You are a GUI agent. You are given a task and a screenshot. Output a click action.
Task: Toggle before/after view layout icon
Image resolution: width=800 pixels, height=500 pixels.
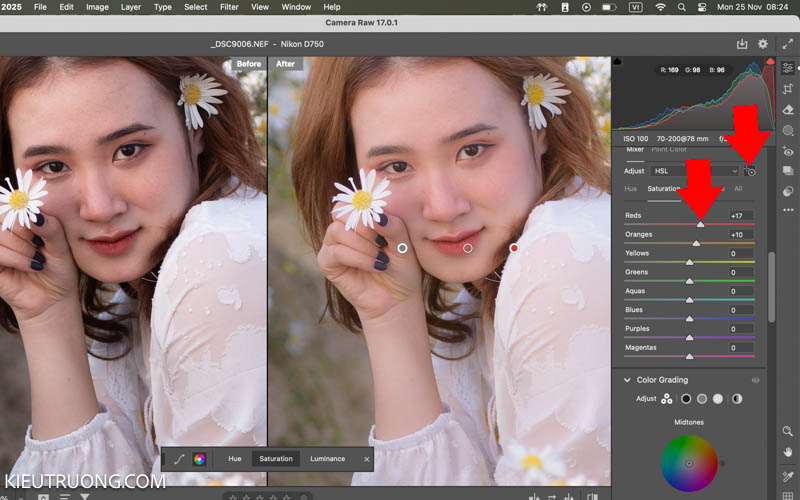point(592,496)
